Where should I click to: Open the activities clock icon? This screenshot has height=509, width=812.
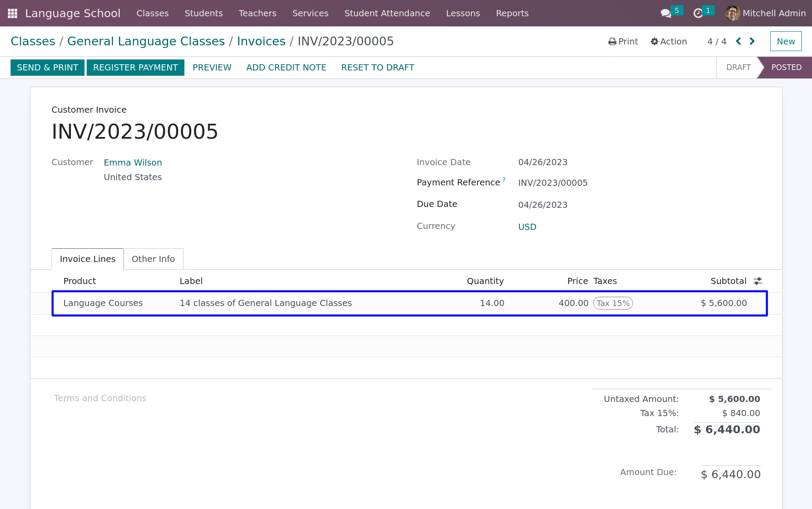[x=698, y=13]
